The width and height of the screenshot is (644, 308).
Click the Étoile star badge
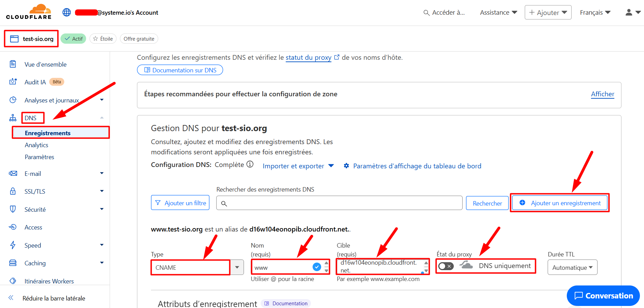pyautogui.click(x=103, y=39)
